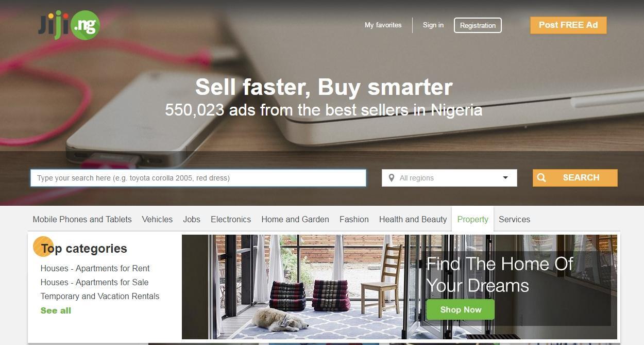Expand the All regions dropdown arrow
This screenshot has width=644, height=345.
click(505, 178)
